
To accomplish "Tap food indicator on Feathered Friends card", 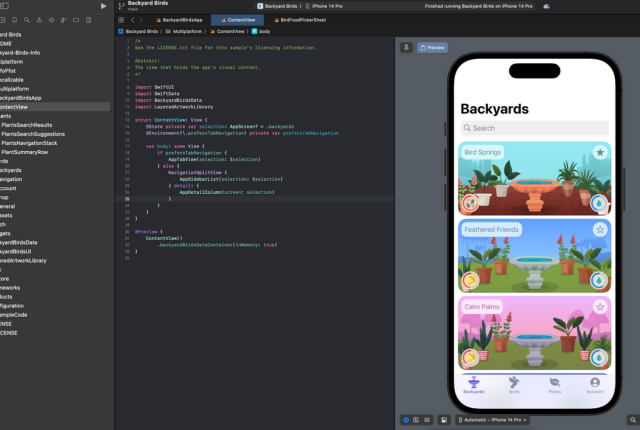I will (470, 280).
